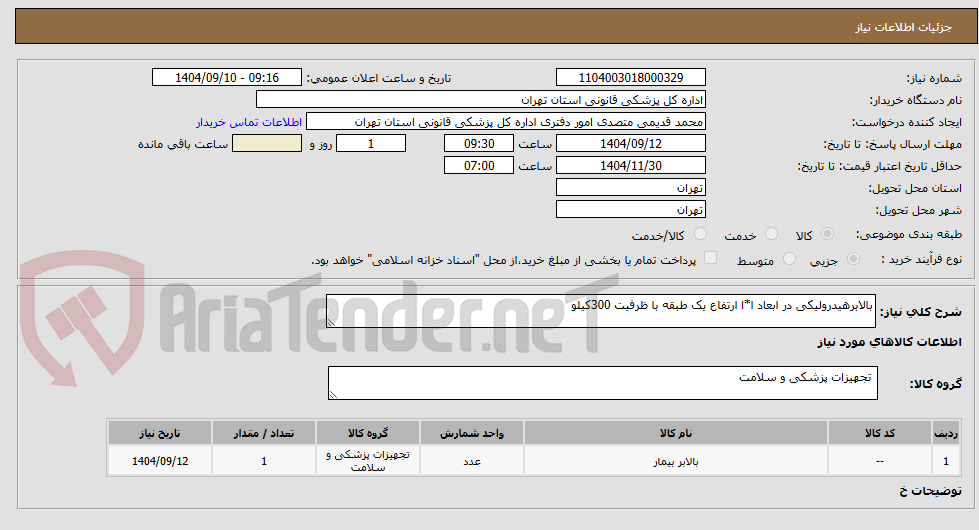The height and width of the screenshot is (530, 979).
Task: Click the ردیف column header
Action: 945,433
